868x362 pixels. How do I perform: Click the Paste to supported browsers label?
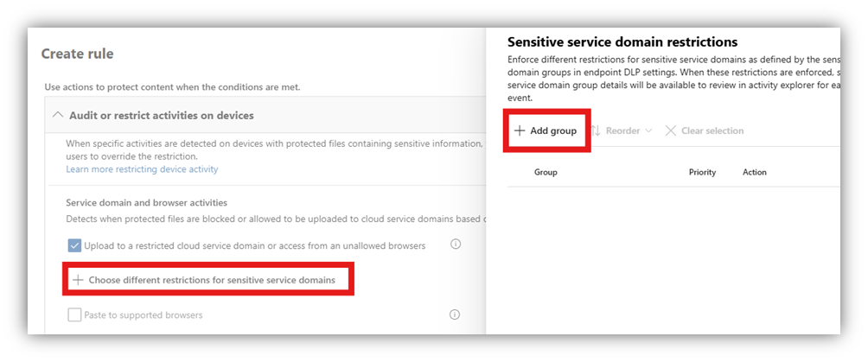point(144,315)
